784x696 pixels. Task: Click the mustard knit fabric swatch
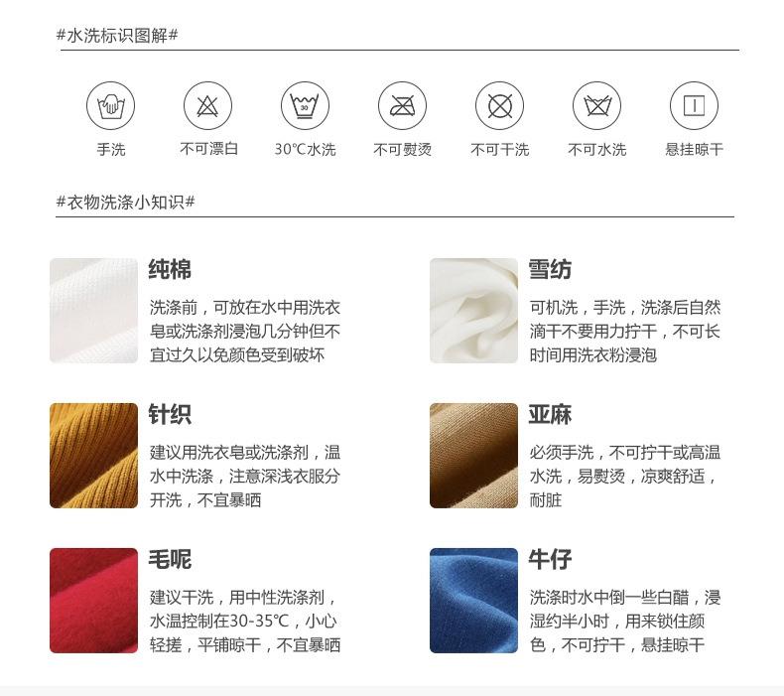pyautogui.click(x=93, y=456)
